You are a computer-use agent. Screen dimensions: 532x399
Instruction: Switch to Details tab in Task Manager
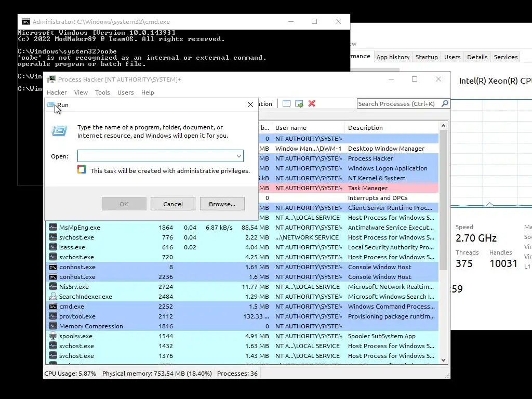477,57
